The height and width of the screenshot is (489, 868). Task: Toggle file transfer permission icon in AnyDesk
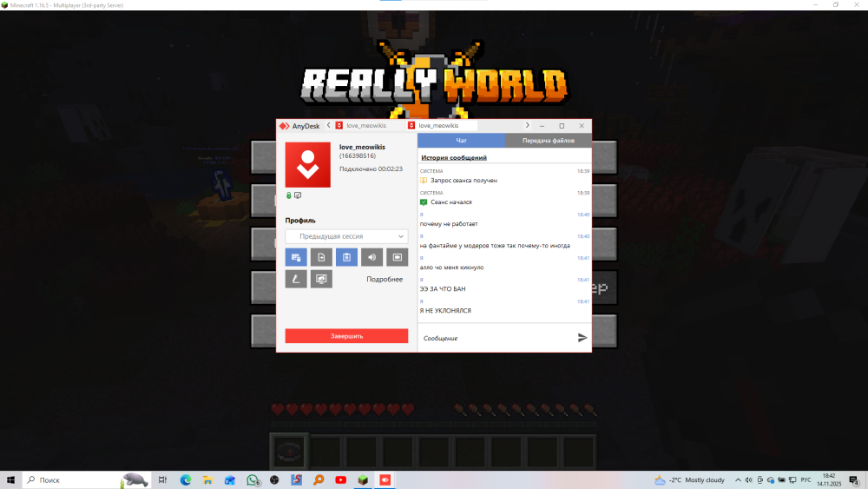[321, 257]
